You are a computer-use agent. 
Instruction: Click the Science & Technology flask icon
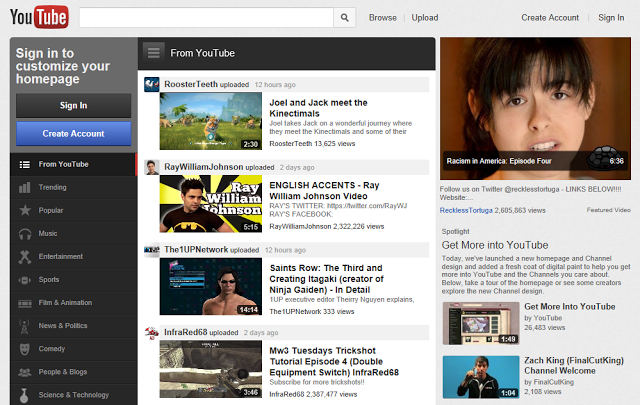[24, 396]
